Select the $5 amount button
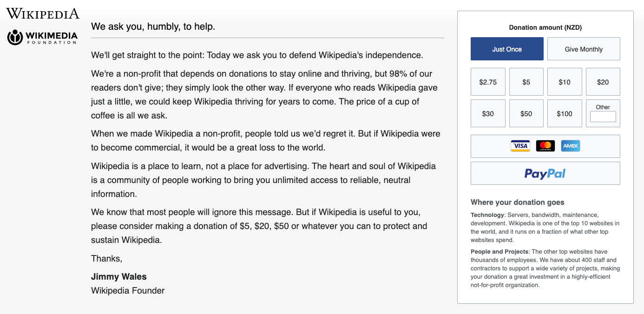 526,81
